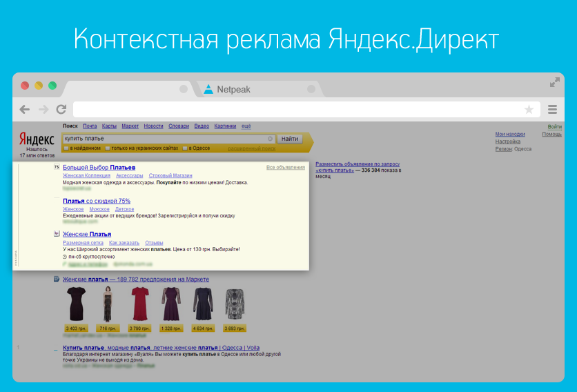577x392 pixels.
Task: Open расширенный поиск link
Action: pos(252,148)
